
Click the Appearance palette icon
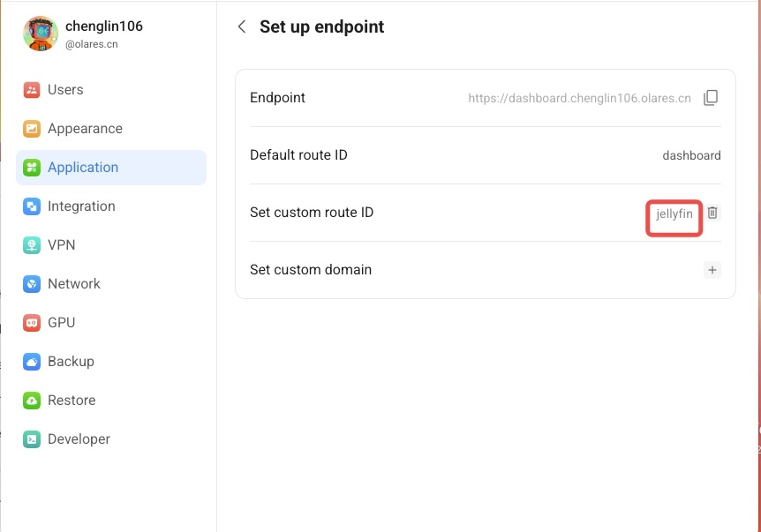(x=32, y=129)
